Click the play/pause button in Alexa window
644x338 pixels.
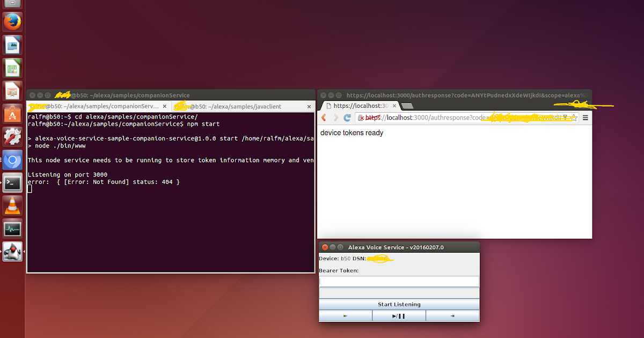pos(399,316)
